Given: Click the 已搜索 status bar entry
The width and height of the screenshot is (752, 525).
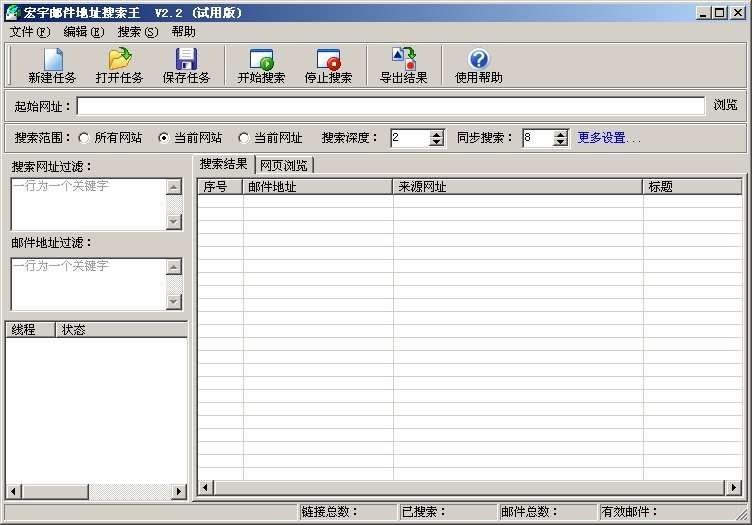Looking at the screenshot, I should coord(448,512).
